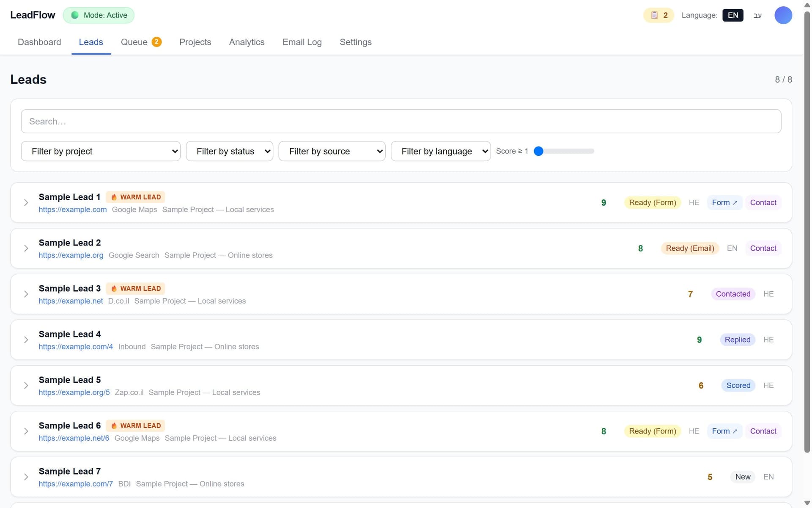This screenshot has height=508, width=812.
Task: Click the clipboard notification badge showing 2
Action: coord(658,15)
